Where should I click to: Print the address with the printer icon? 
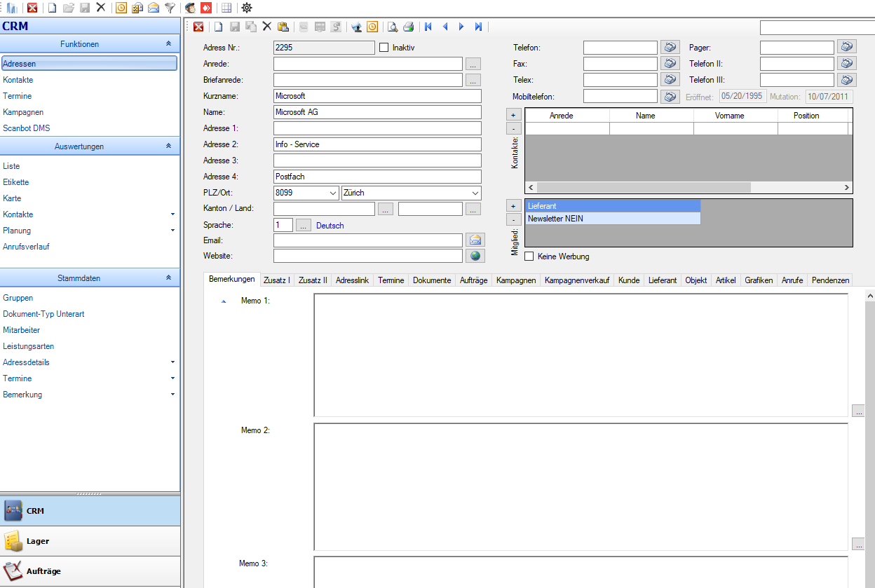point(408,27)
